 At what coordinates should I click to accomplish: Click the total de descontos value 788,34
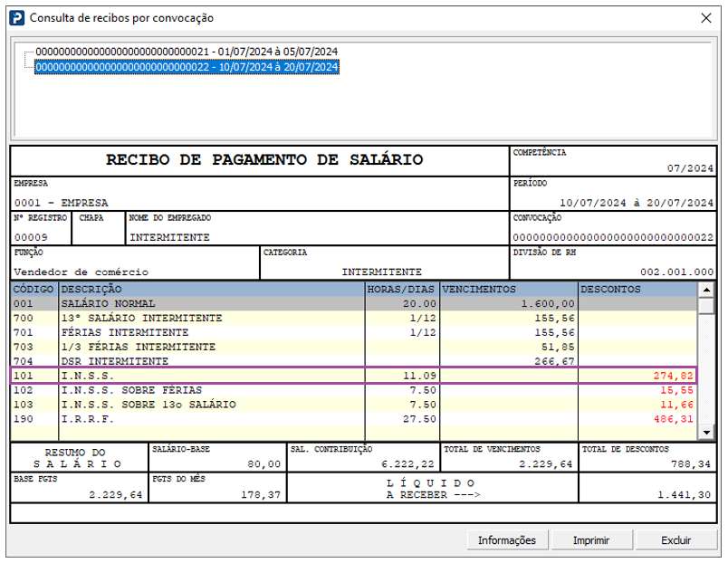690,463
